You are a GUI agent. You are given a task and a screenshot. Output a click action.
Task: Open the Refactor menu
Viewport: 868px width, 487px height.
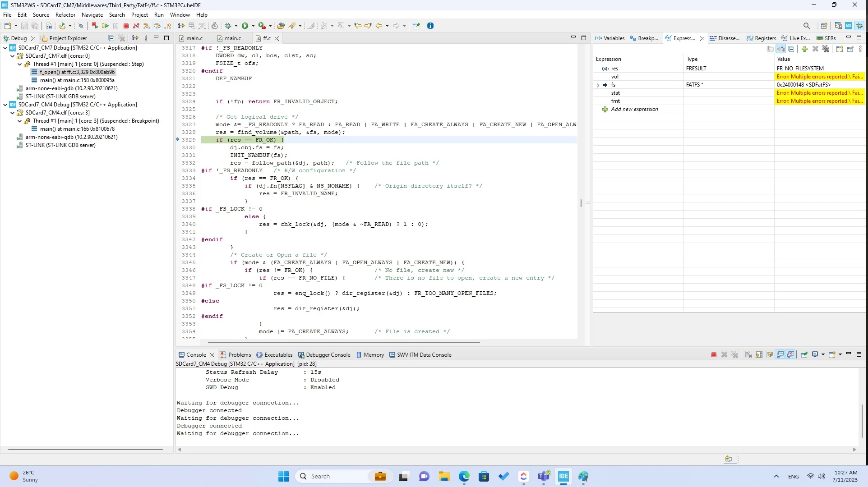coord(65,15)
